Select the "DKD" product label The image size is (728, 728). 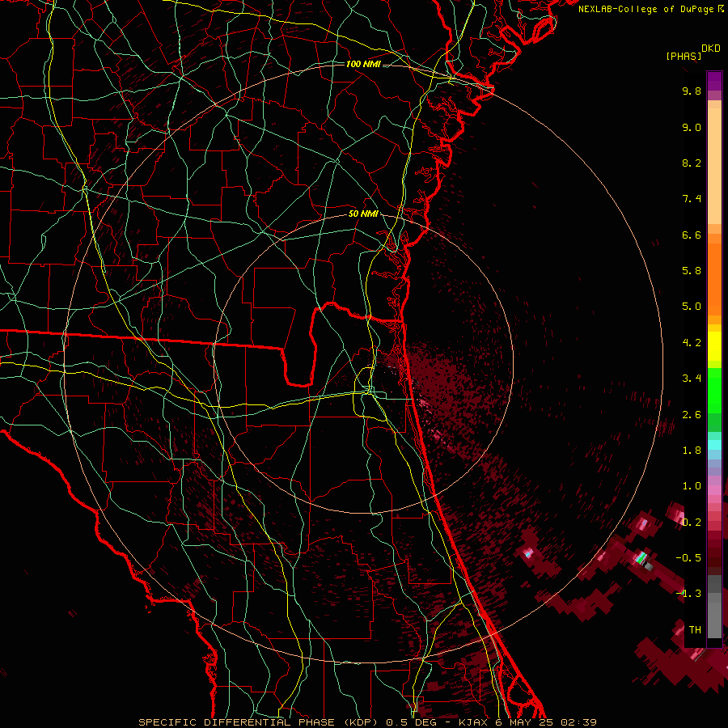tap(711, 49)
